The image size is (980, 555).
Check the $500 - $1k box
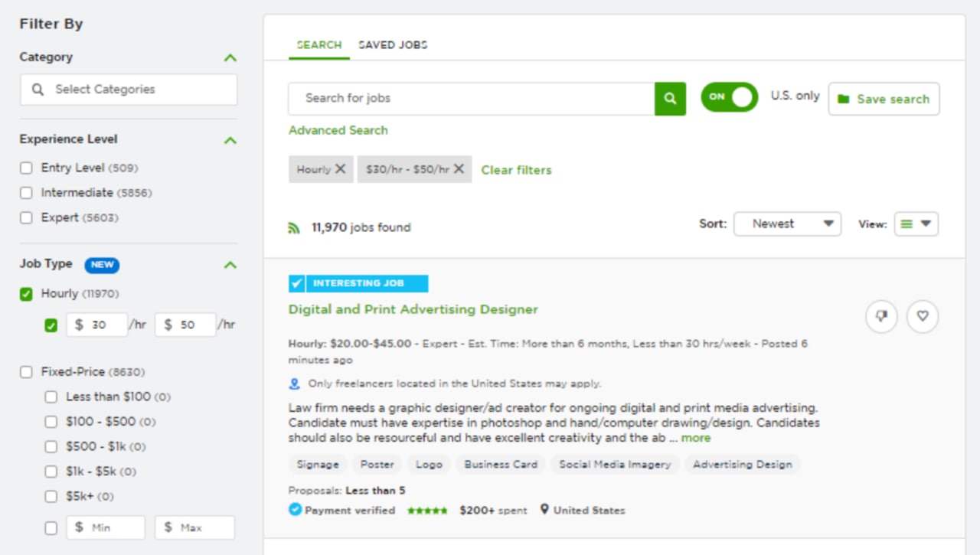pos(51,447)
